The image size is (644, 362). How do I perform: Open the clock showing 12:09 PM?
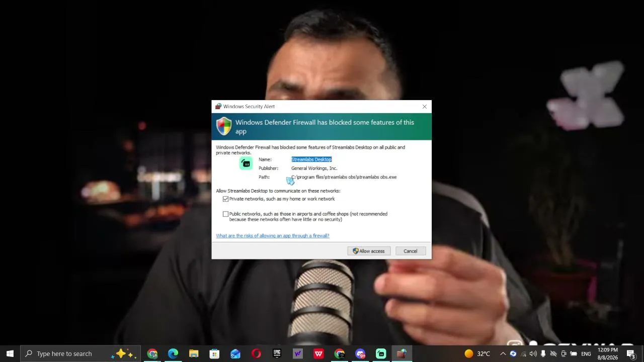(608, 353)
